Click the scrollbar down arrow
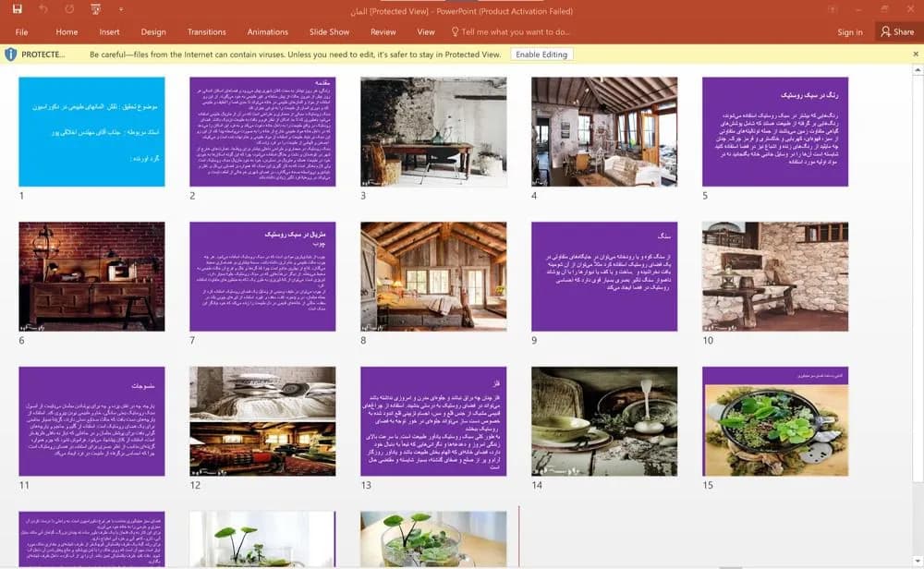The width and height of the screenshot is (924, 569). click(x=918, y=560)
